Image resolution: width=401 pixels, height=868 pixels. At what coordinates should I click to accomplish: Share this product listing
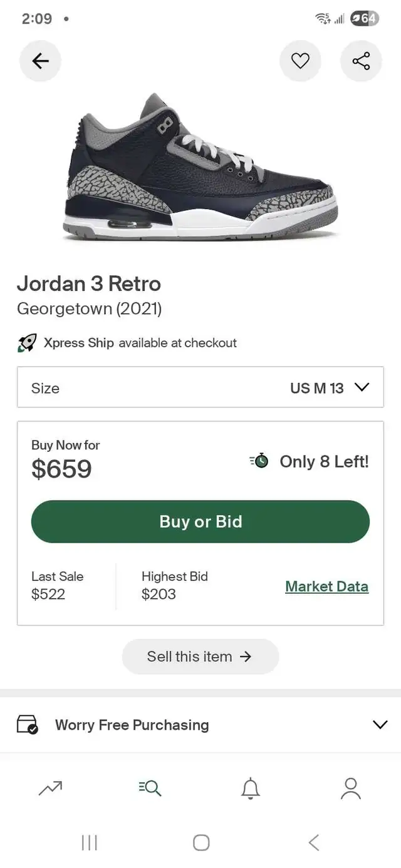[x=361, y=61]
